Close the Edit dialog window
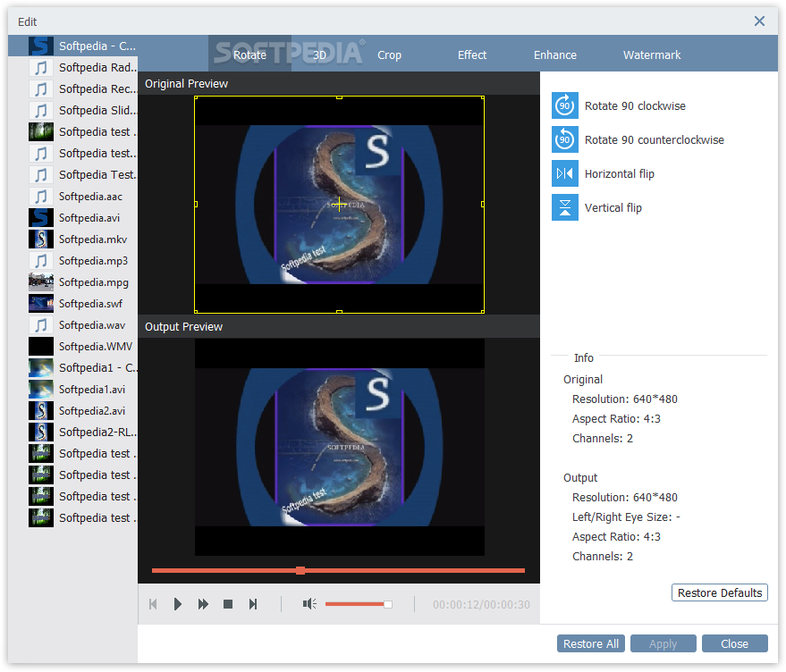 [759, 21]
